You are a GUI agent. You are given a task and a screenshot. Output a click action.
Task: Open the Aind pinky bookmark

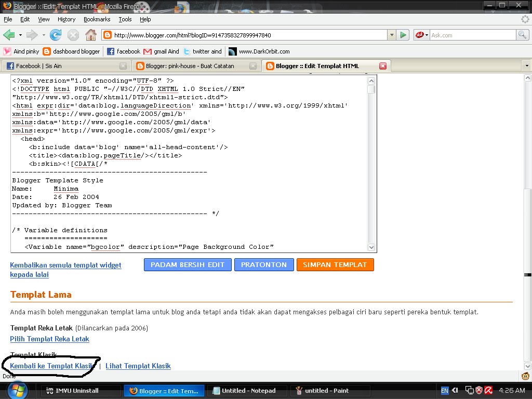[x=21, y=51]
